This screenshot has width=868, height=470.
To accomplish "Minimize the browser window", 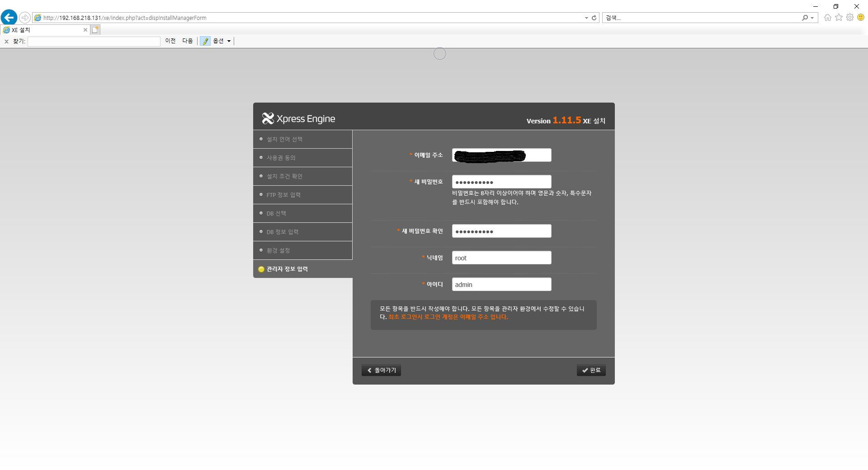I will [x=816, y=6].
